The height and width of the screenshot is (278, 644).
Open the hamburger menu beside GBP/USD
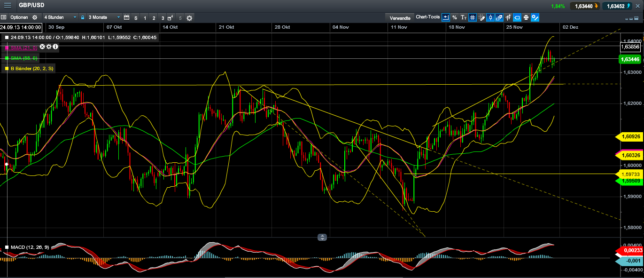click(x=8, y=6)
